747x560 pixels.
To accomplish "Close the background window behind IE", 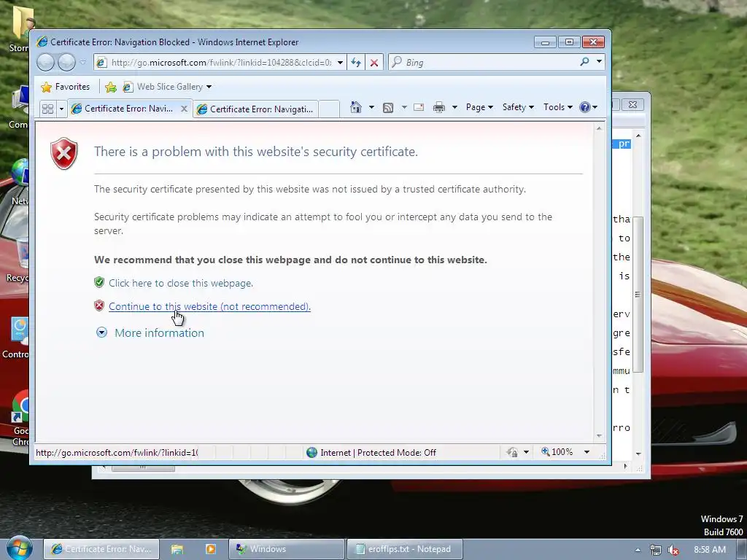I will click(x=632, y=104).
